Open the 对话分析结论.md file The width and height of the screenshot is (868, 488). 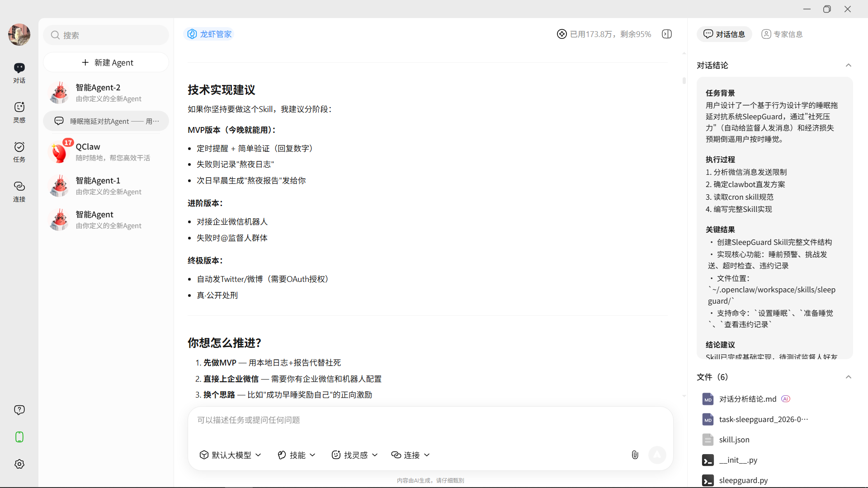pyautogui.click(x=747, y=399)
